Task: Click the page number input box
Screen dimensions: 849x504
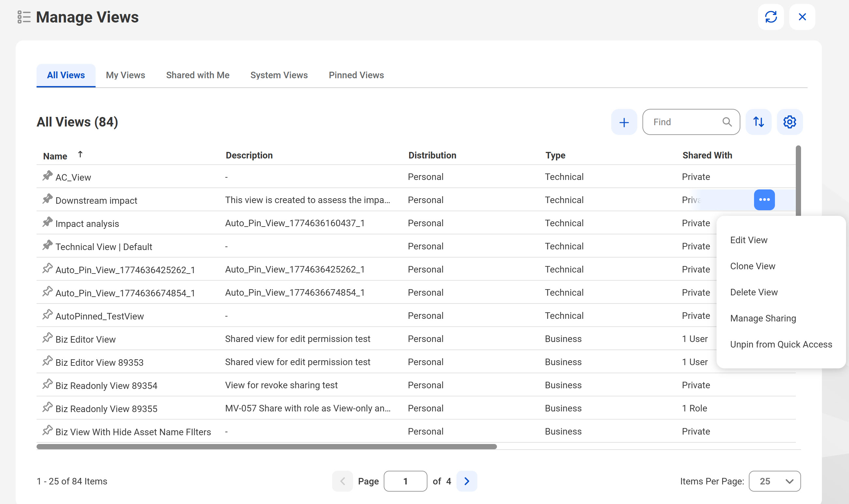Action: pyautogui.click(x=406, y=481)
